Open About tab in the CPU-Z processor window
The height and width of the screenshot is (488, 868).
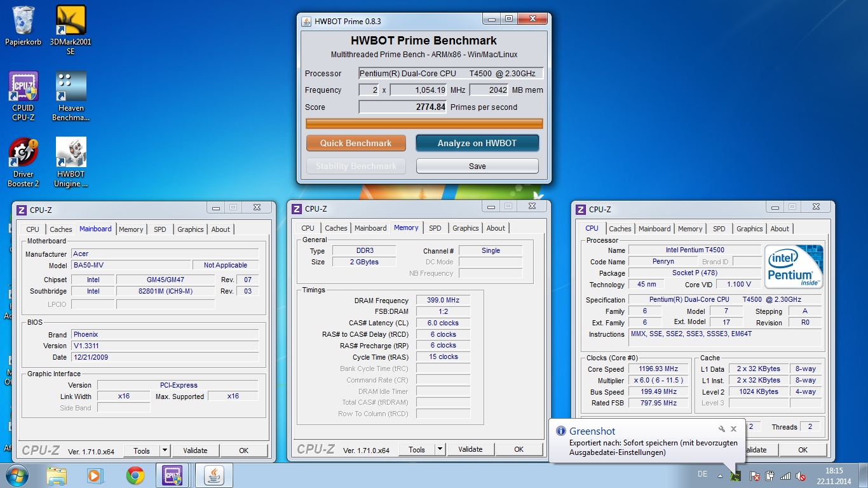click(x=780, y=229)
